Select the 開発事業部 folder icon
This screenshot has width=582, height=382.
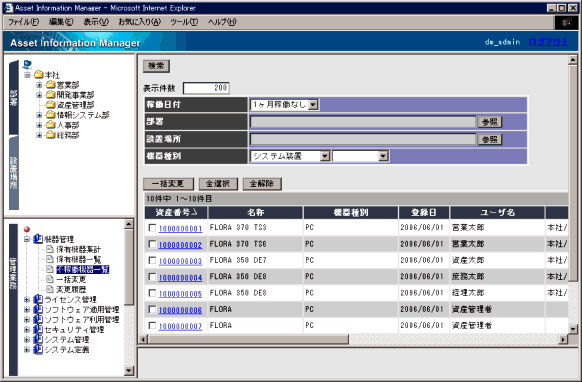pyautogui.click(x=50, y=95)
